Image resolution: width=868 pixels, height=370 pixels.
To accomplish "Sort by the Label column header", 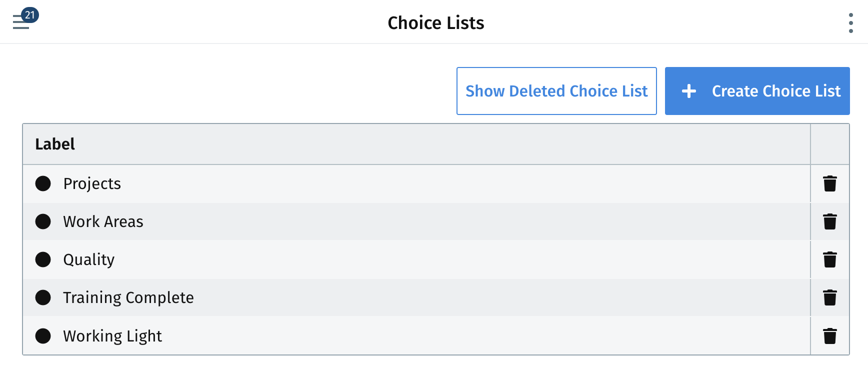I will click(55, 144).
